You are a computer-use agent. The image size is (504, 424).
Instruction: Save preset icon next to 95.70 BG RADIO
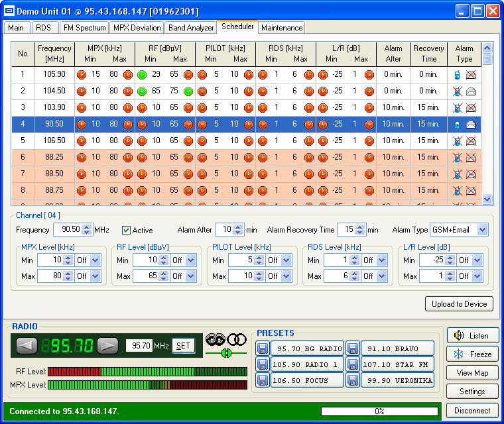pyautogui.click(x=263, y=348)
